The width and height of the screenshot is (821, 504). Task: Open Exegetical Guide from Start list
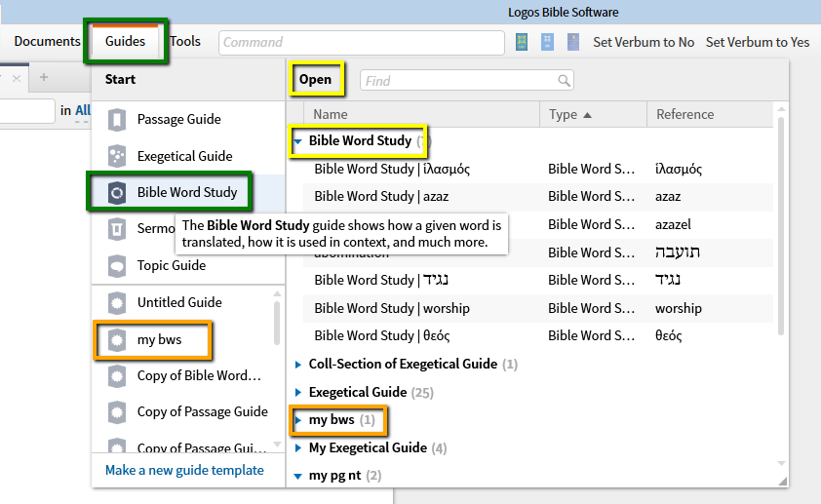click(x=185, y=156)
